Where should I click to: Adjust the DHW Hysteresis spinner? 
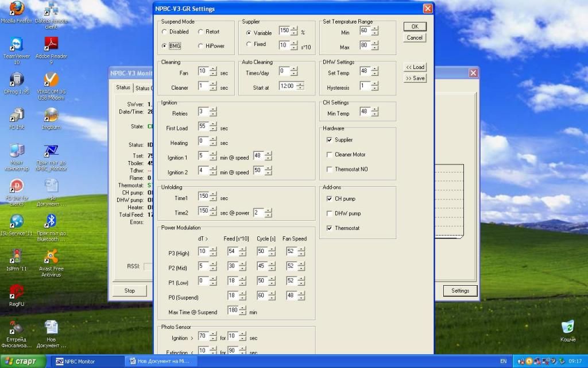[375, 86]
